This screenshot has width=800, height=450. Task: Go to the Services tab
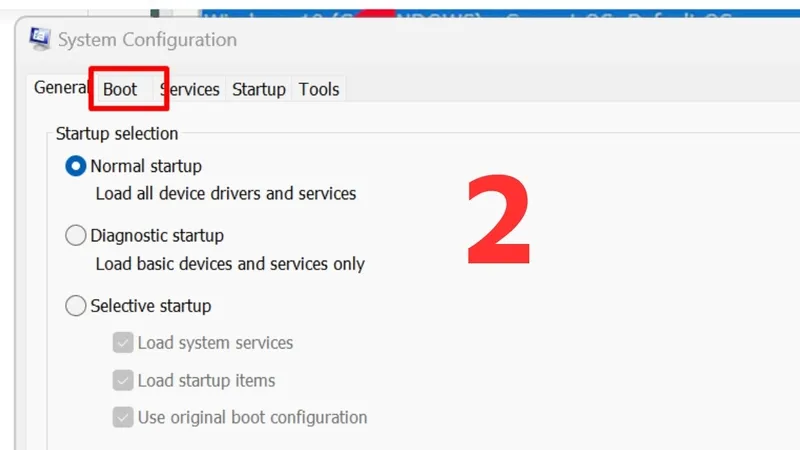coord(191,89)
